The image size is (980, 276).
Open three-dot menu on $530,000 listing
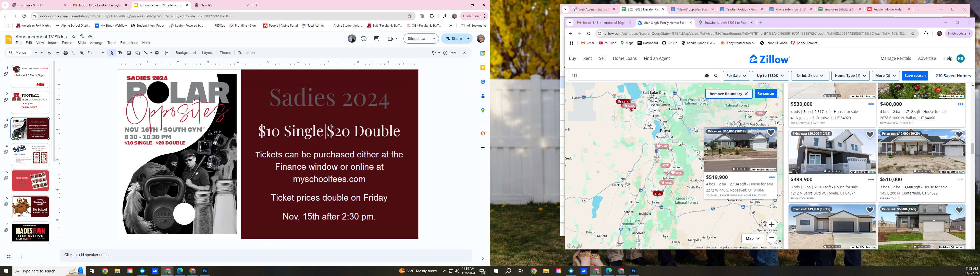coord(871,104)
